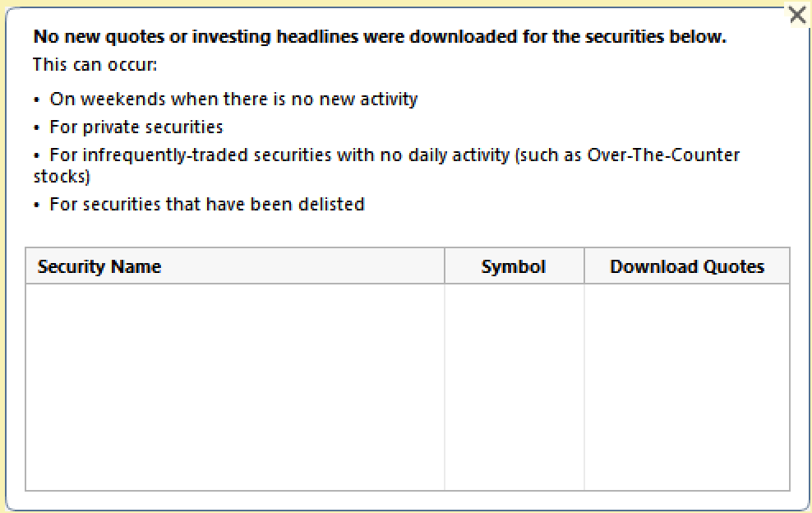Click empty area under Download Quotes column
This screenshot has width=812, height=513.
pos(687,386)
